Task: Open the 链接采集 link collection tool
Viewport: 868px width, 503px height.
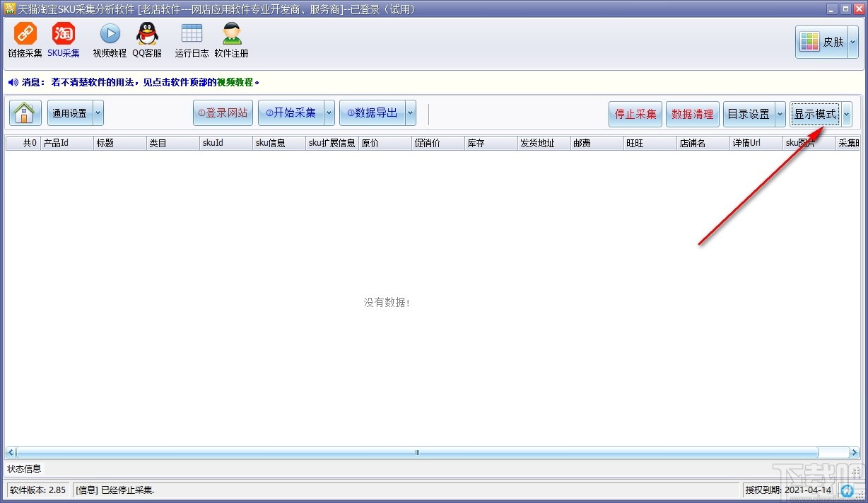Action: [25, 40]
